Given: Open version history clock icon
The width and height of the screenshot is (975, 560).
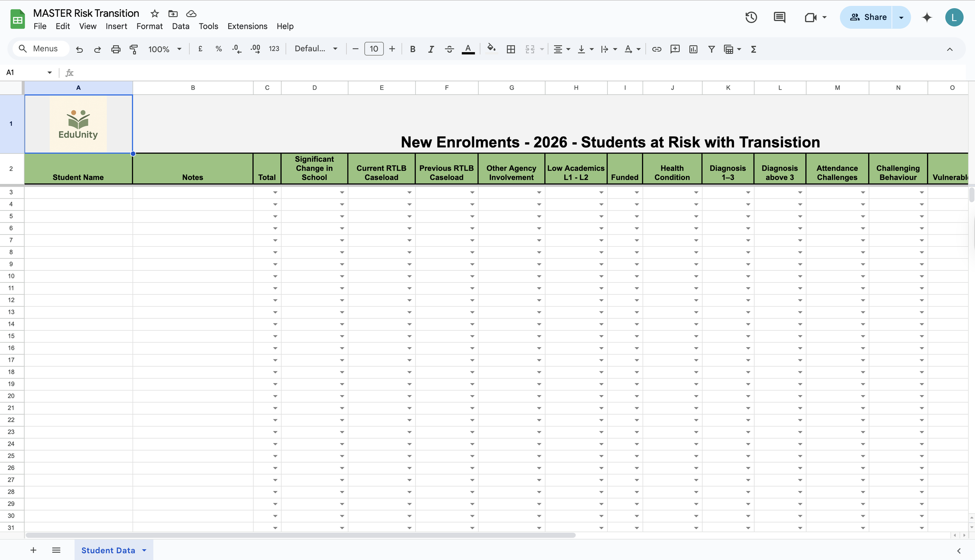Looking at the screenshot, I should pyautogui.click(x=751, y=17).
